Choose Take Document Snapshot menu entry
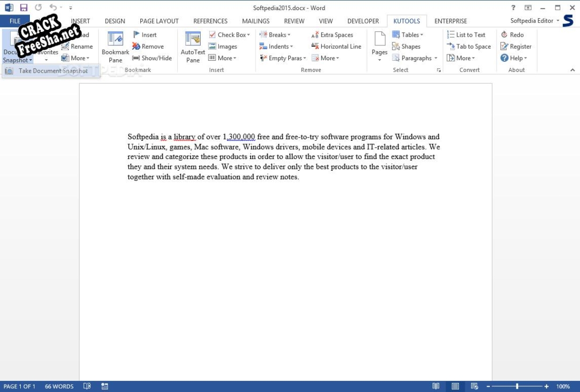 point(53,71)
